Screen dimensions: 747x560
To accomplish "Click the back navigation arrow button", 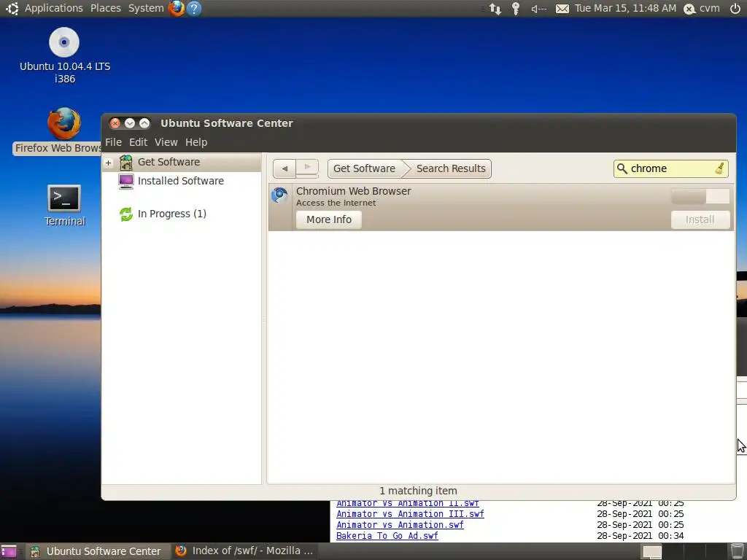I will click(285, 168).
